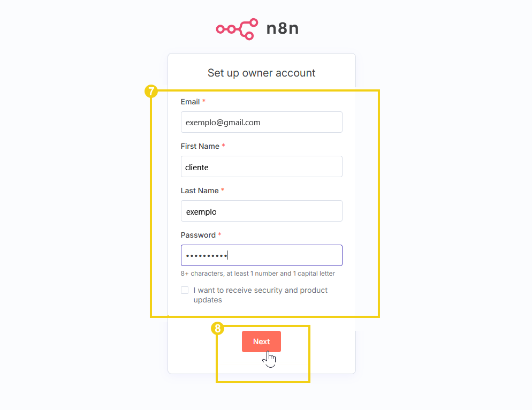Enable security and product updates checkbox

click(185, 290)
